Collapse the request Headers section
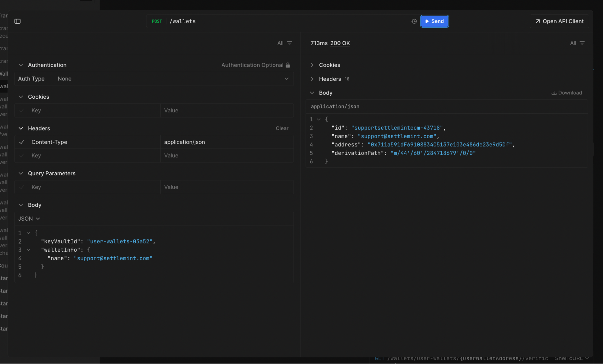The height and width of the screenshot is (364, 603). [21, 128]
